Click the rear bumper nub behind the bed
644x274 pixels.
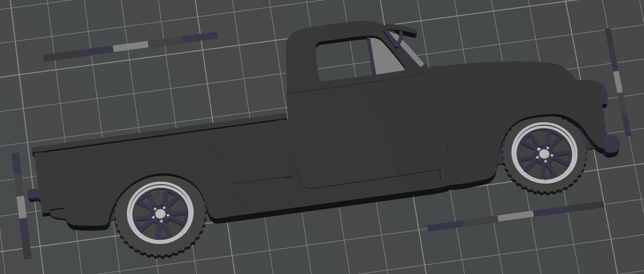point(33,195)
